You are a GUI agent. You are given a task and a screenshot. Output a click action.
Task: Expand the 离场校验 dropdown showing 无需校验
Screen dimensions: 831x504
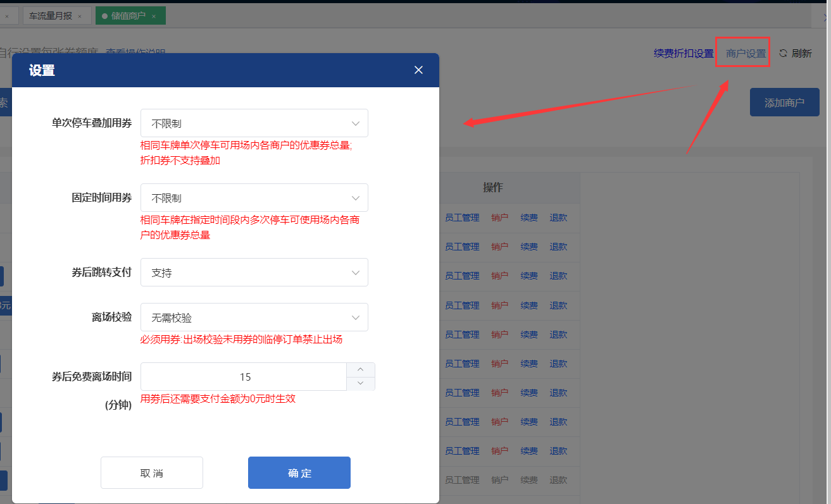(x=254, y=317)
